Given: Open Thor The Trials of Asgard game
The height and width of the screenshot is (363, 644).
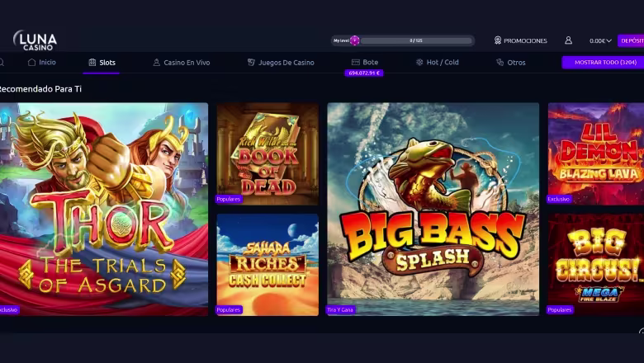Looking at the screenshot, I should pyautogui.click(x=104, y=210).
